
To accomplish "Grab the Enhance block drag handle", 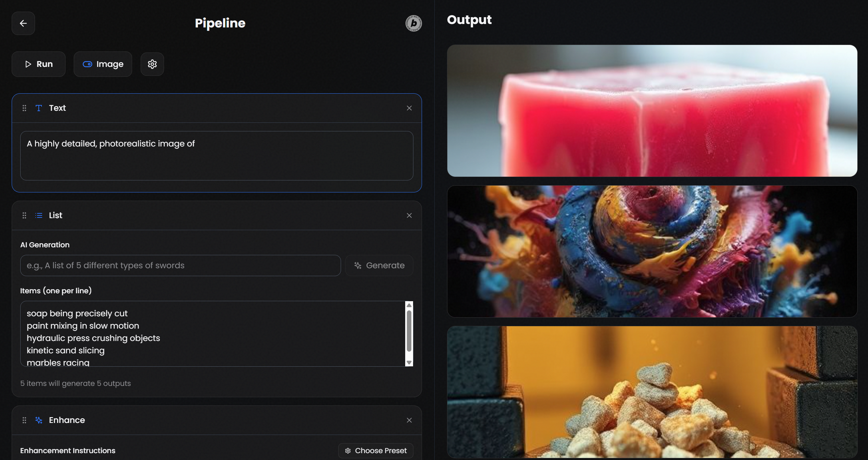I will click(24, 420).
